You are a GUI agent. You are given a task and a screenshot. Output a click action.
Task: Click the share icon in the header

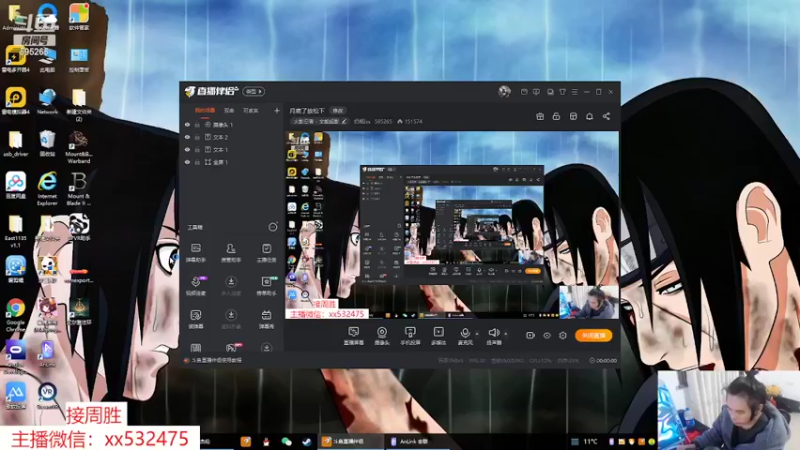click(606, 116)
